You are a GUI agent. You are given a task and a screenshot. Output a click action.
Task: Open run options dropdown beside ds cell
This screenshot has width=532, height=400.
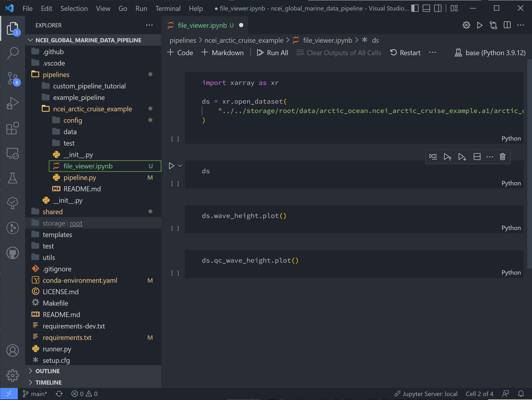click(180, 166)
